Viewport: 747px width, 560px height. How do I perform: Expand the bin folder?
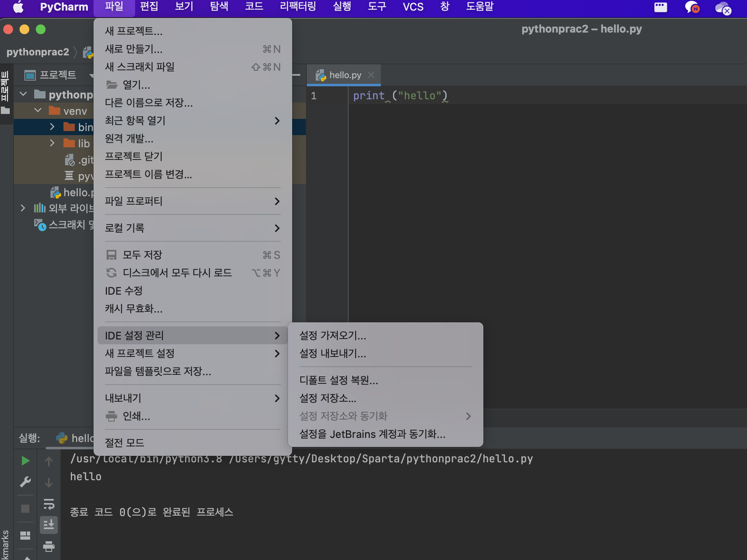pos(52,127)
